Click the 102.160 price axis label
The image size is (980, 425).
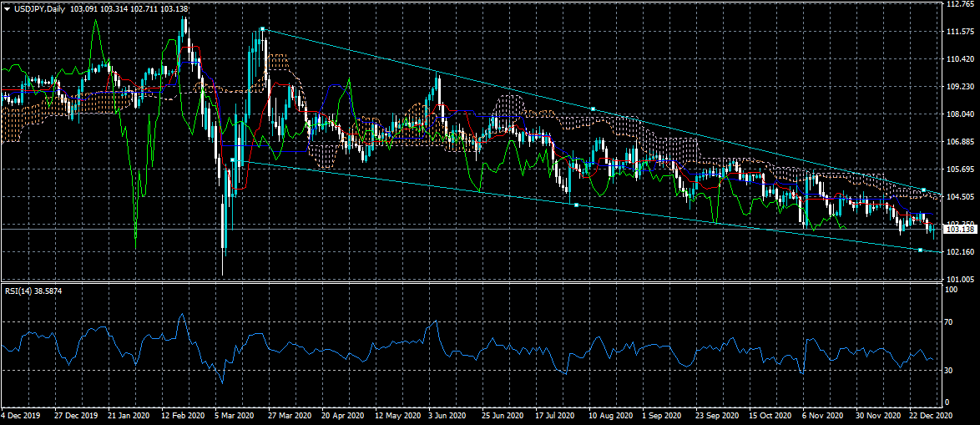(961, 251)
